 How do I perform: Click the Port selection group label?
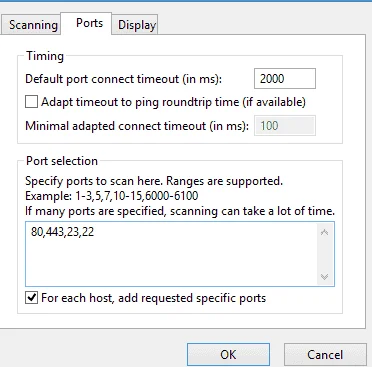62,161
